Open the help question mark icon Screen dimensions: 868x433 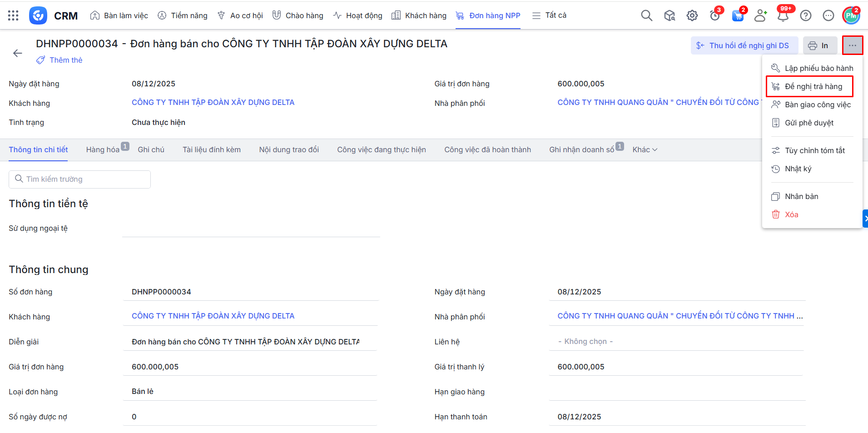coord(805,15)
